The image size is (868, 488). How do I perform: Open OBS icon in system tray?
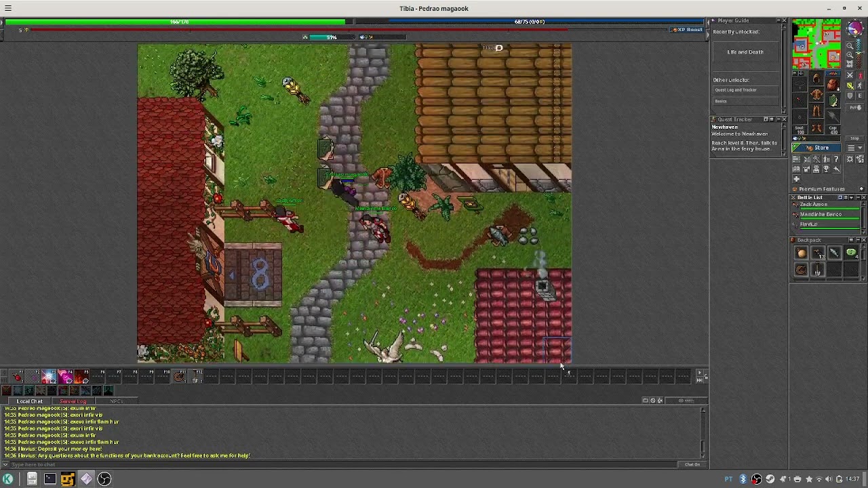coord(756,479)
